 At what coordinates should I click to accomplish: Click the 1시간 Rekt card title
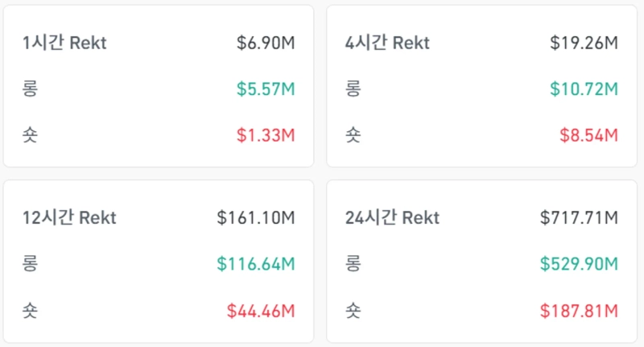coord(65,43)
